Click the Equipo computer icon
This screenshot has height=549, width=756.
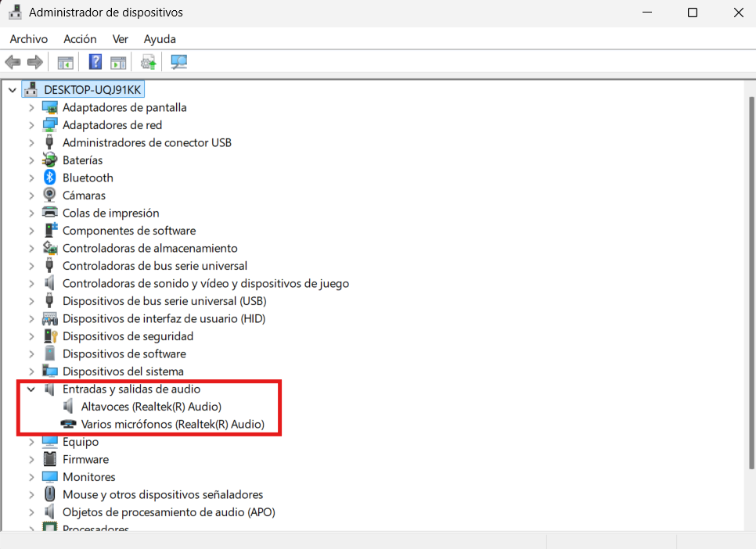pyautogui.click(x=49, y=442)
